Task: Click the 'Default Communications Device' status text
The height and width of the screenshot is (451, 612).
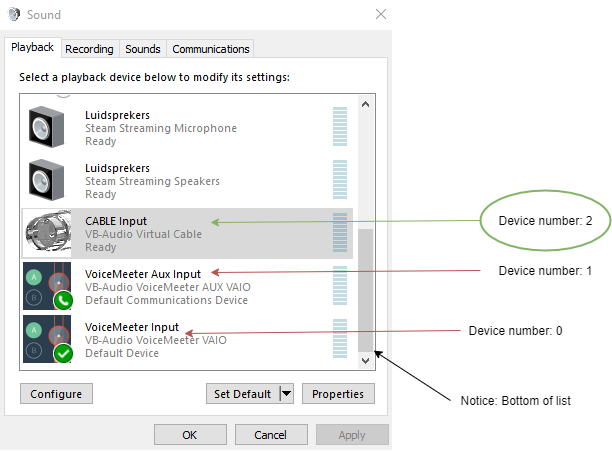Action: (x=167, y=300)
